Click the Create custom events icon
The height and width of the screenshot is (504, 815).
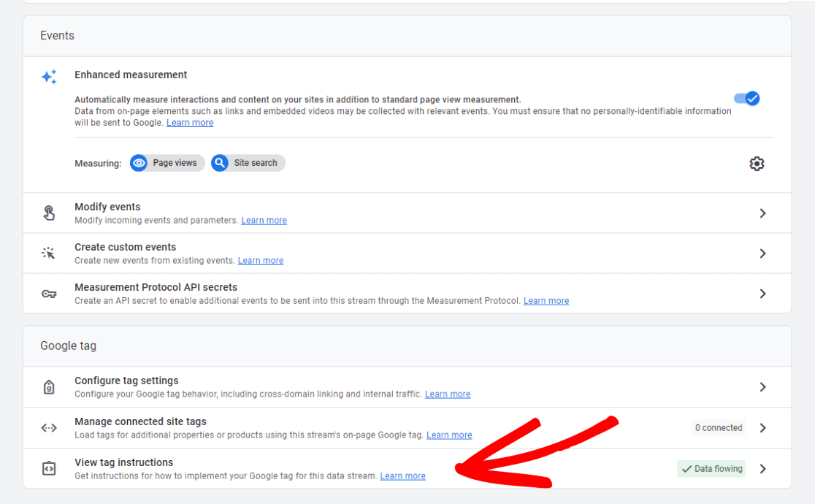click(x=48, y=253)
